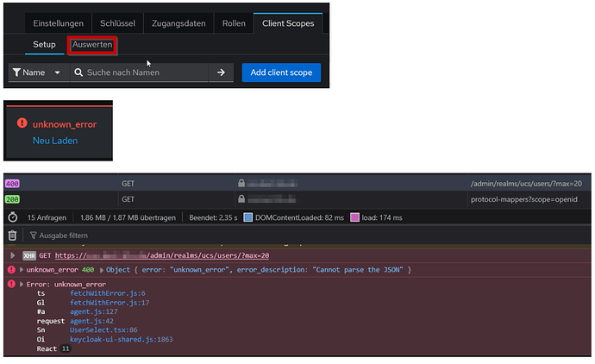Open the Name filter dropdown
Viewport: 595px width, 364px height.
[37, 72]
